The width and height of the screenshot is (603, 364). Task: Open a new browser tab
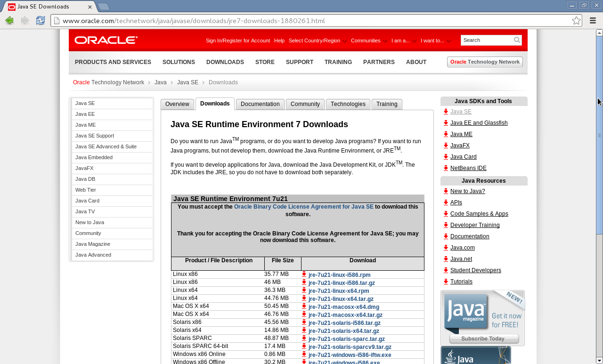(104, 7)
